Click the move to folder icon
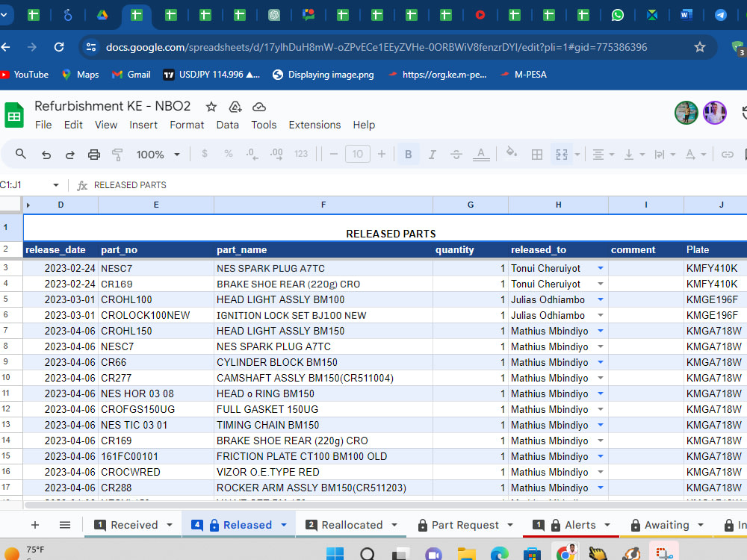The width and height of the screenshot is (747, 560). [235, 107]
